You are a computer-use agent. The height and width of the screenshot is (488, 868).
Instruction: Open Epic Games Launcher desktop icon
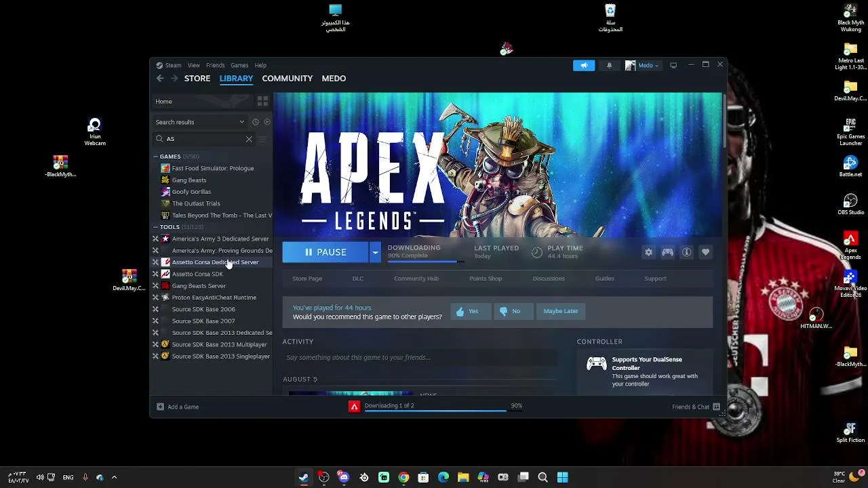tap(850, 132)
